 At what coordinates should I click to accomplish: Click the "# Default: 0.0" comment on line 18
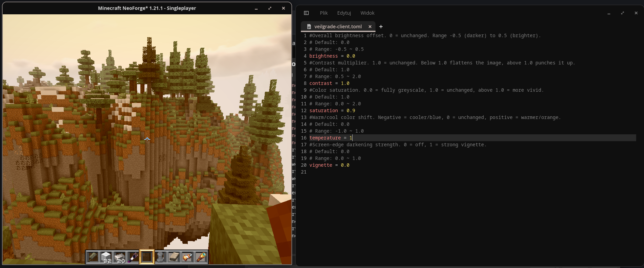click(x=329, y=151)
